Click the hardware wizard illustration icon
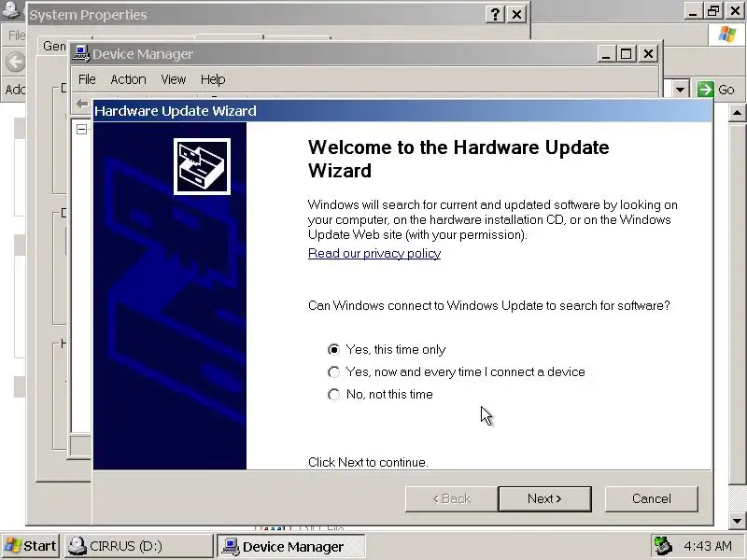 (202, 167)
